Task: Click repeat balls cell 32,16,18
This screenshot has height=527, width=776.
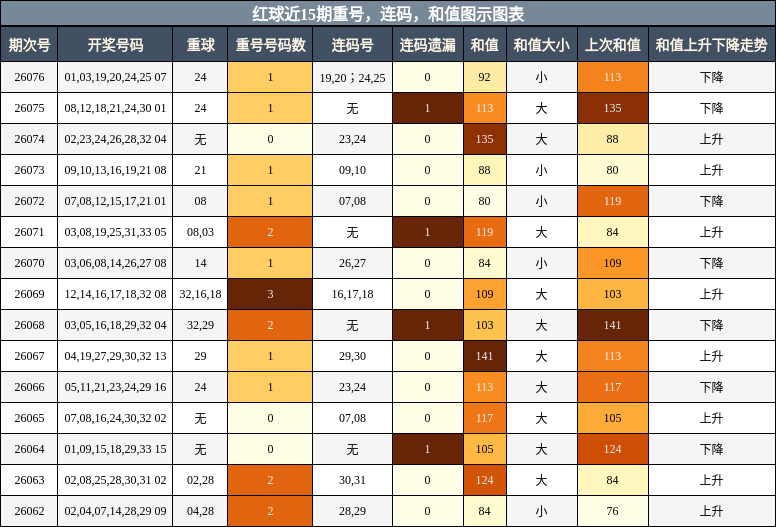Action: [200, 294]
